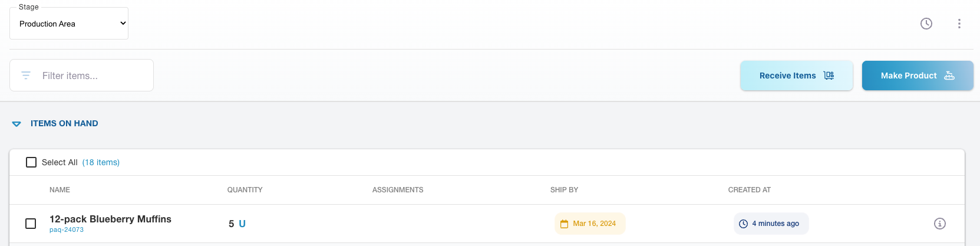Image resolution: width=980 pixels, height=246 pixels.
Task: Open the three-dot more options menu
Action: click(x=959, y=24)
